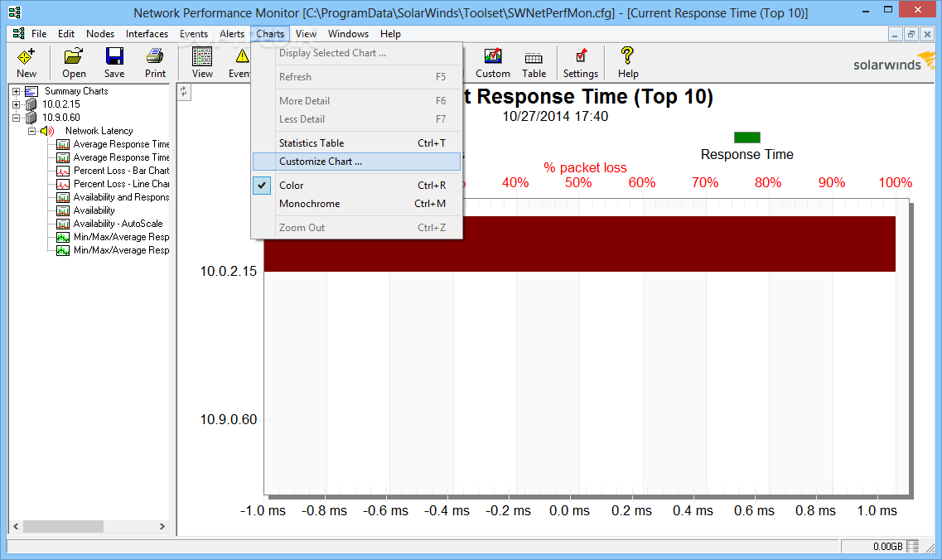Select the first Min/Max/Average Resp item
Viewport: 942px width, 560px height.
(x=121, y=237)
